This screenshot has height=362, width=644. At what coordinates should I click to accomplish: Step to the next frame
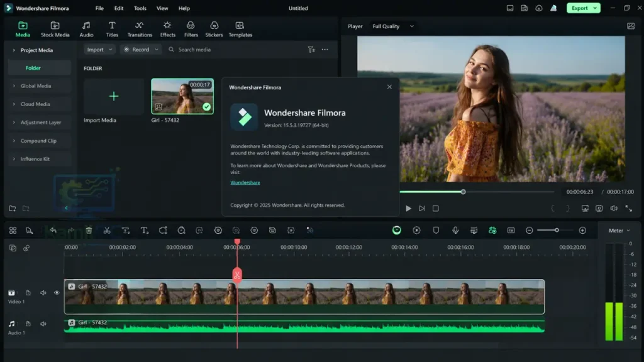[x=422, y=209]
